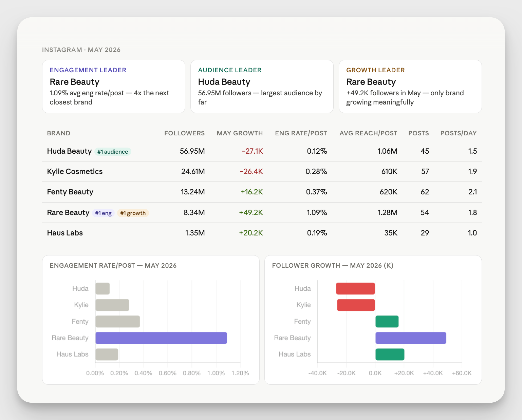Click Fenty's gray engagement rate bar

pyautogui.click(x=118, y=322)
